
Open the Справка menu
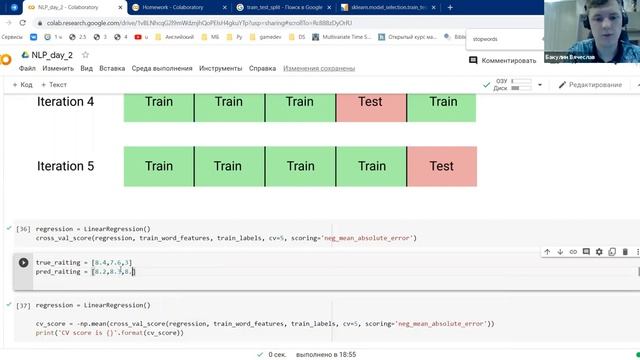click(262, 68)
